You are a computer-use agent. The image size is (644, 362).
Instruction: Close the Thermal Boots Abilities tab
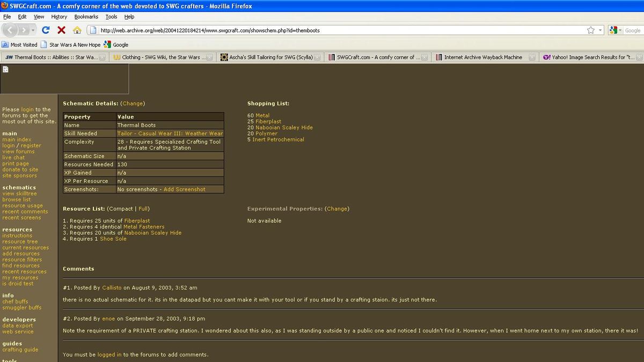(102, 57)
